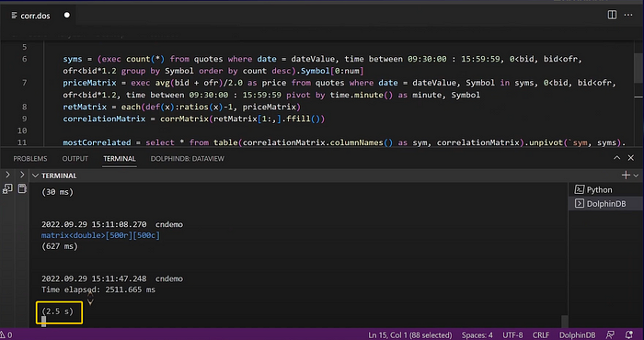
Task: Click line number 6 in the gutter
Action: point(25,59)
